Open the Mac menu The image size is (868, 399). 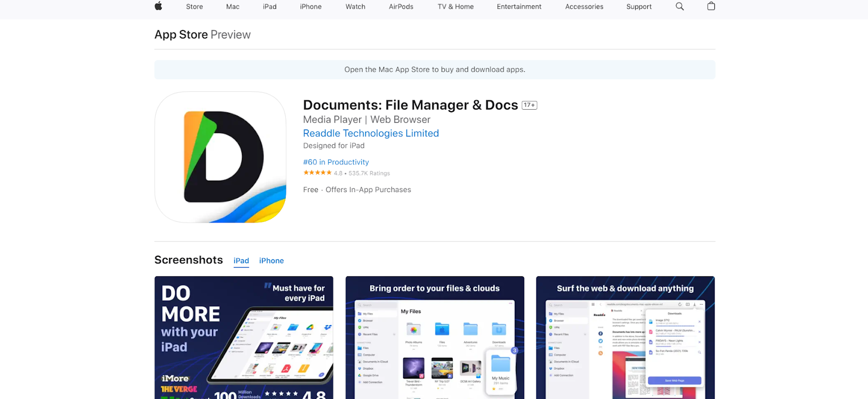(x=233, y=7)
